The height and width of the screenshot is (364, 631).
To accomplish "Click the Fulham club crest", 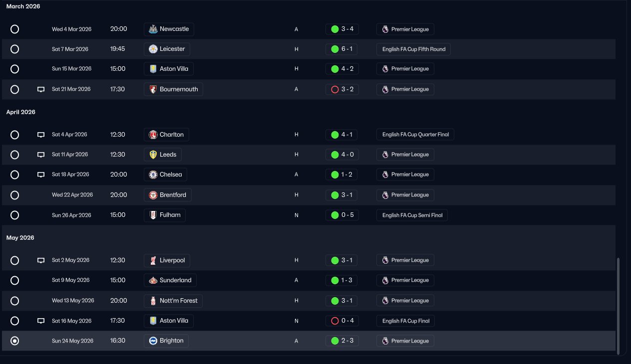I will tap(153, 215).
